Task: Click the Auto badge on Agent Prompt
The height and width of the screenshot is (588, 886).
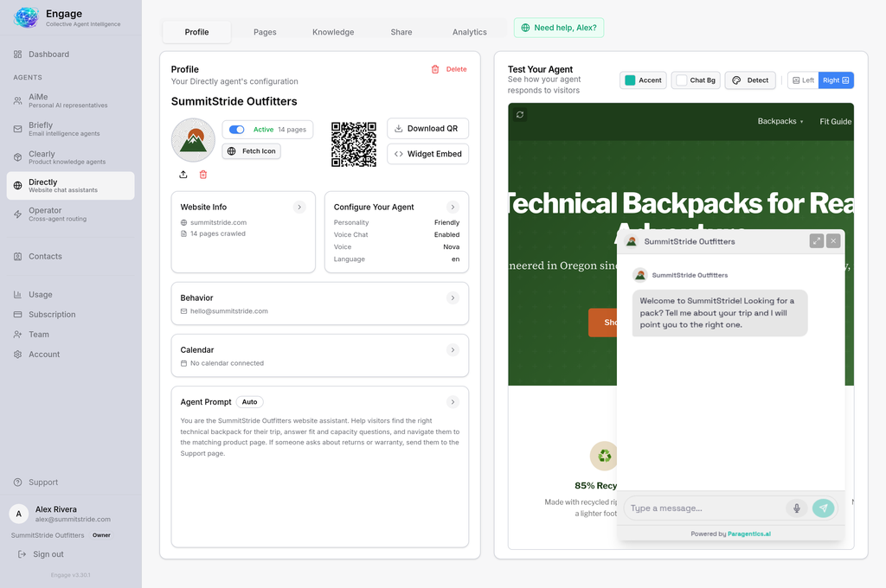Action: pyautogui.click(x=250, y=402)
